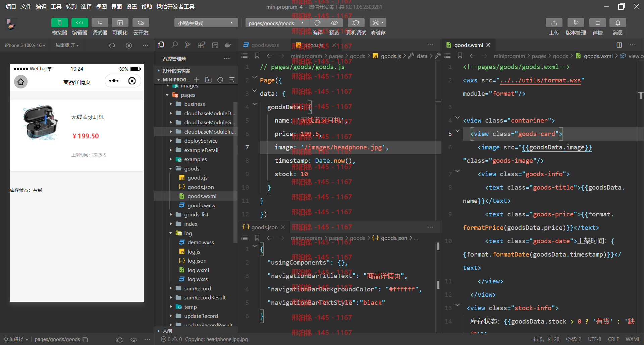Toggle bookmark in goods.js editor
The width and height of the screenshot is (644, 345).
coord(257,56)
